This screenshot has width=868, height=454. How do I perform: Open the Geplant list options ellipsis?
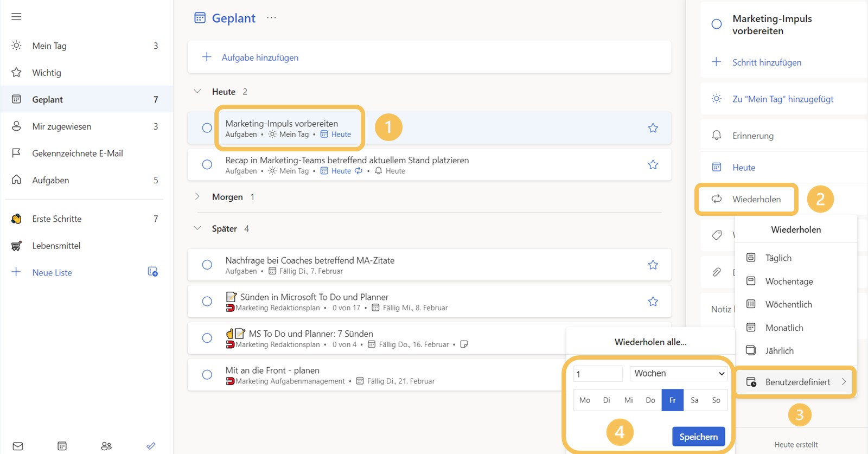pyautogui.click(x=271, y=18)
